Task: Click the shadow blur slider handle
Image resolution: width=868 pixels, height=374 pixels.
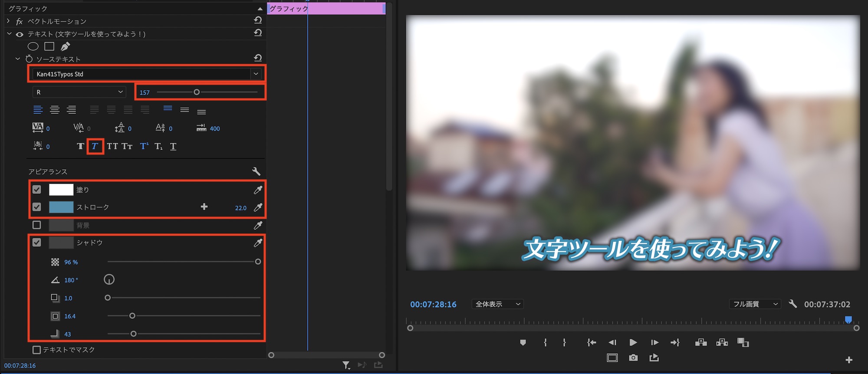Action: (134, 334)
